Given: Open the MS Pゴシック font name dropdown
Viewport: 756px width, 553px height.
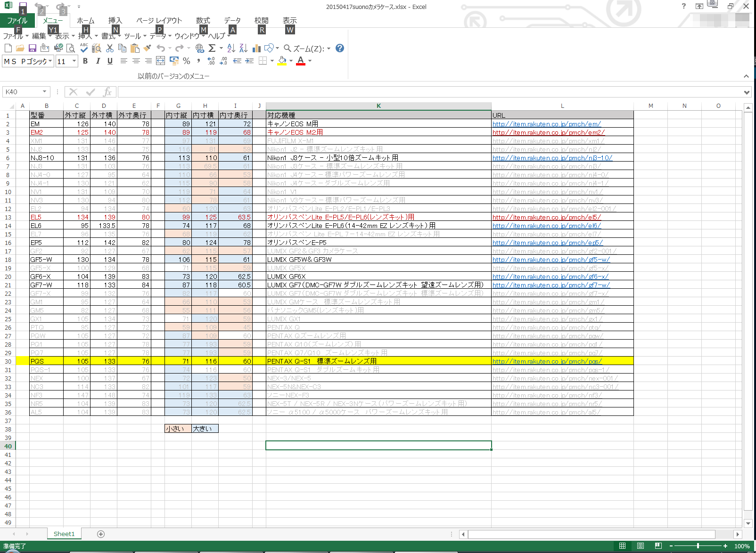Looking at the screenshot, I should pos(50,61).
